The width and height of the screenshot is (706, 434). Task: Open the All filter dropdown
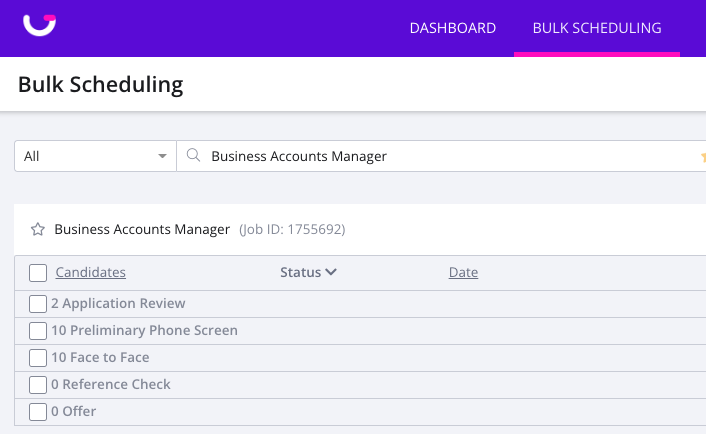95,156
